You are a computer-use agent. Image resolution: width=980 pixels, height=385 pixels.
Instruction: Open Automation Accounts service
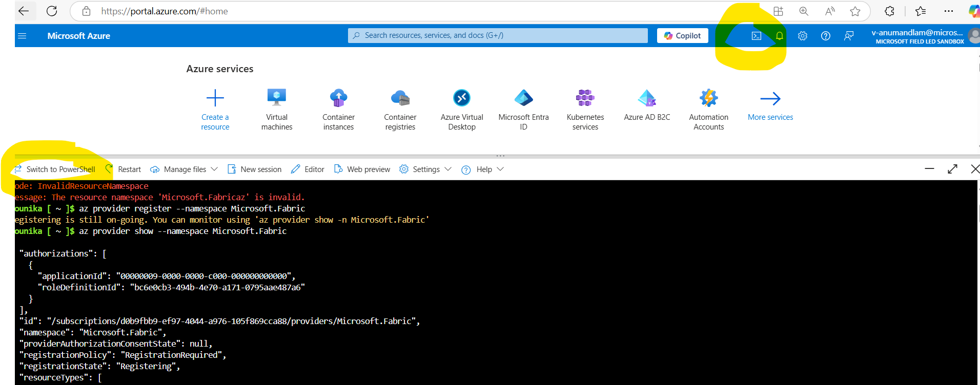(709, 110)
